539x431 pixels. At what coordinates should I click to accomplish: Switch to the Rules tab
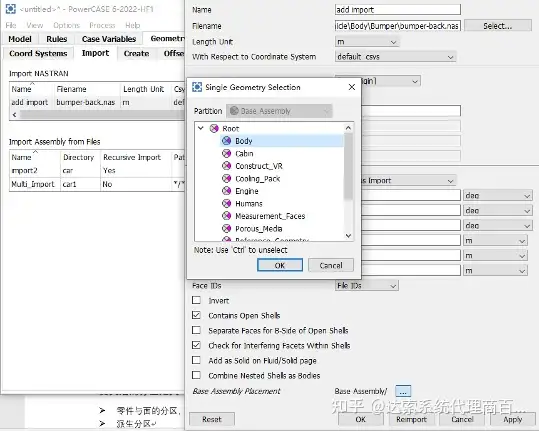[57, 39]
